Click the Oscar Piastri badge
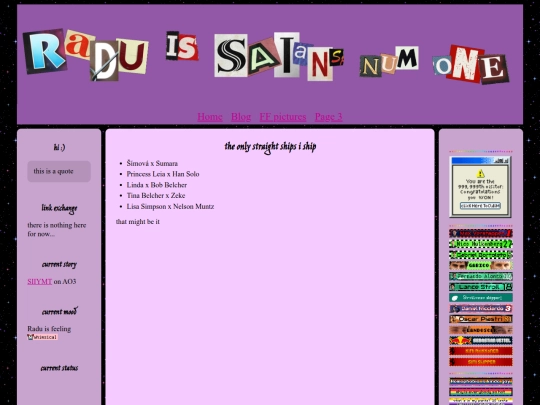Viewport: 540px width, 405px height. click(x=481, y=319)
